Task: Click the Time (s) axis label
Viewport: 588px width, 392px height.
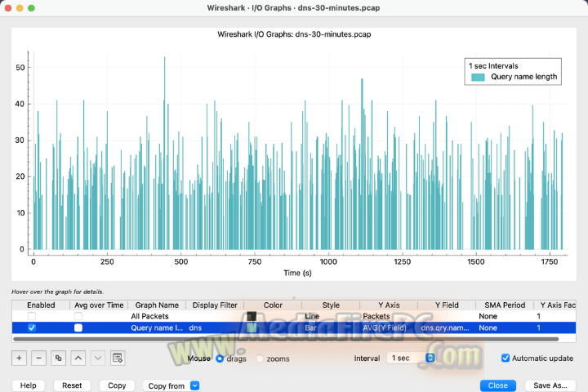Action: pyautogui.click(x=297, y=273)
